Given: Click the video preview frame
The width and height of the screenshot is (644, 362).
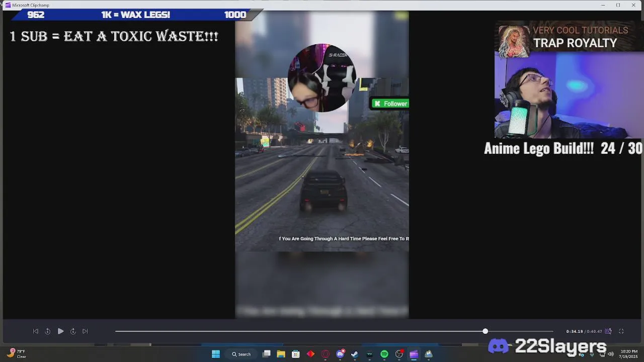Looking at the screenshot, I should [322, 165].
